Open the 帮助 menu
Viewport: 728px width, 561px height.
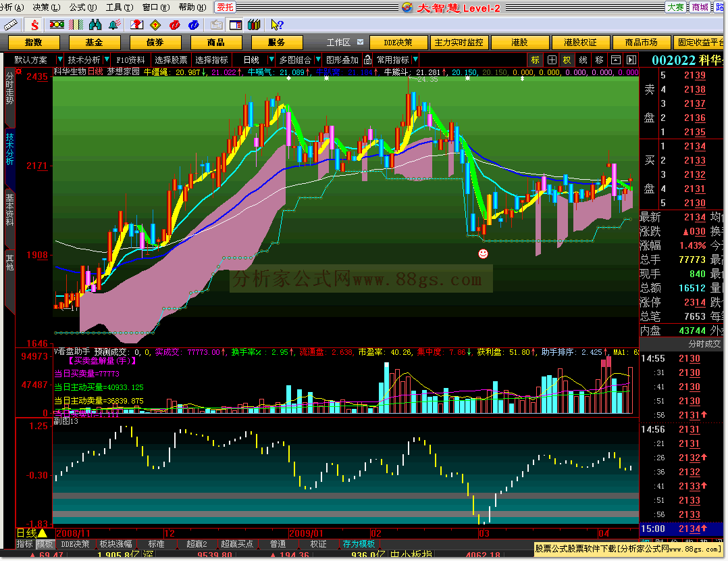[x=192, y=7]
